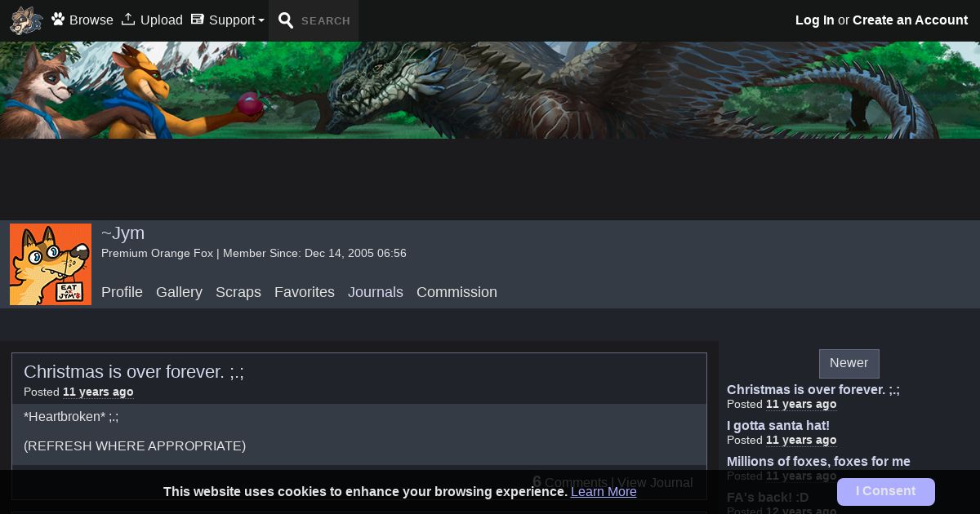Go to the Favorites tab

click(305, 292)
